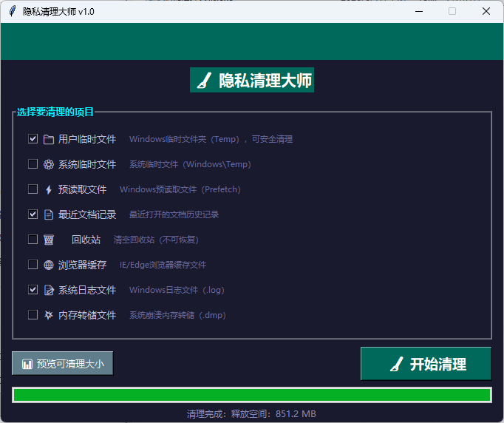Click window title 隐私清理大师 v1.0

58,12
